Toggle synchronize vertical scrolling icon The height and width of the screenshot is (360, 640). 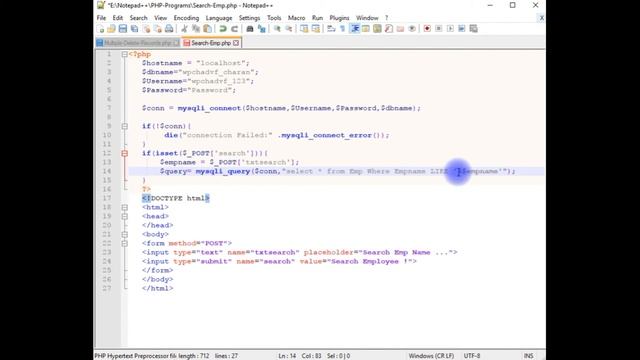pyautogui.click(x=304, y=29)
